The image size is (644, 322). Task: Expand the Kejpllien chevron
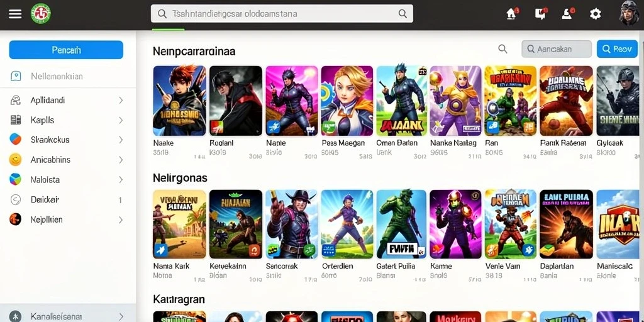(121, 219)
